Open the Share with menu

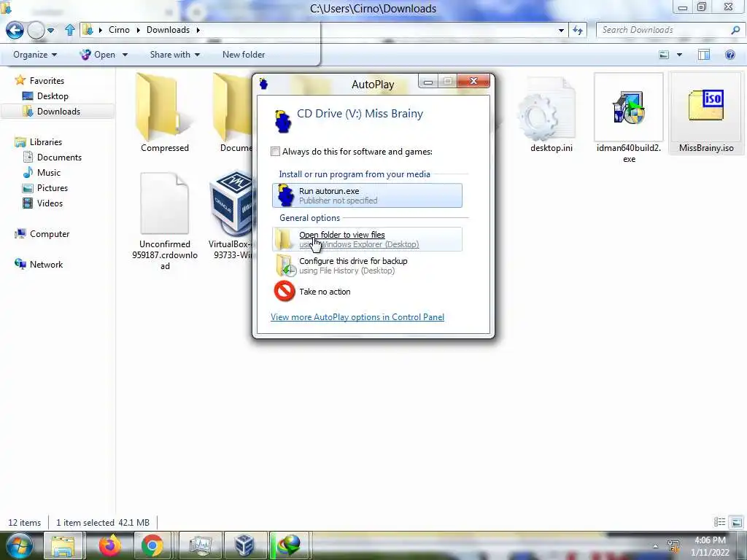(175, 55)
